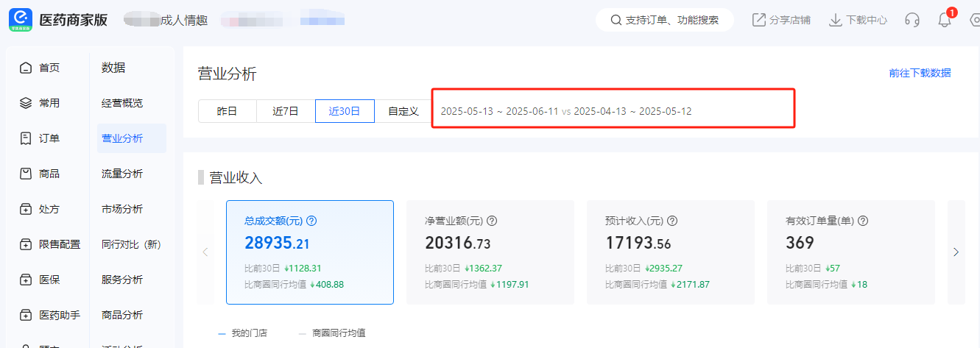The width and height of the screenshot is (980, 348).
Task: Click the help icon beside 预计收入(元)
Action: [x=672, y=221]
